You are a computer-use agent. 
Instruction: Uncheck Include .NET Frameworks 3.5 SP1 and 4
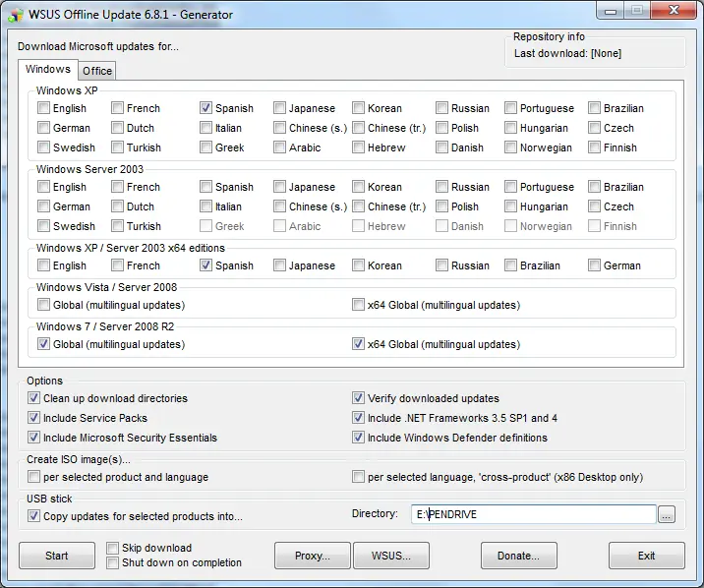pos(358,418)
